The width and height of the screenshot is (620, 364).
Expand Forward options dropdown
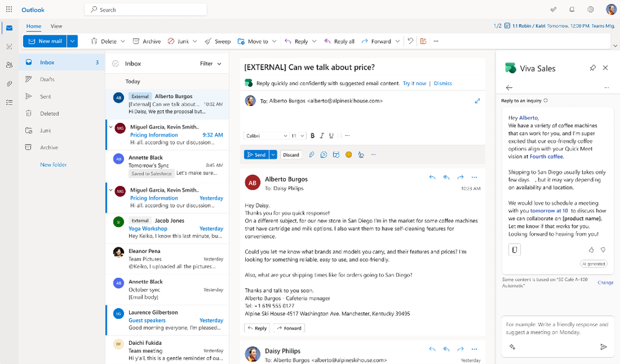pyautogui.click(x=397, y=41)
